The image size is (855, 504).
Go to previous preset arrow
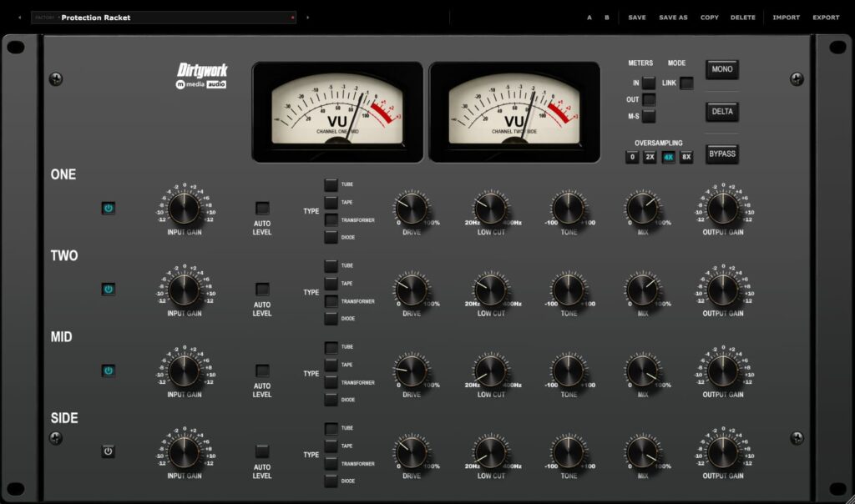coord(20,18)
